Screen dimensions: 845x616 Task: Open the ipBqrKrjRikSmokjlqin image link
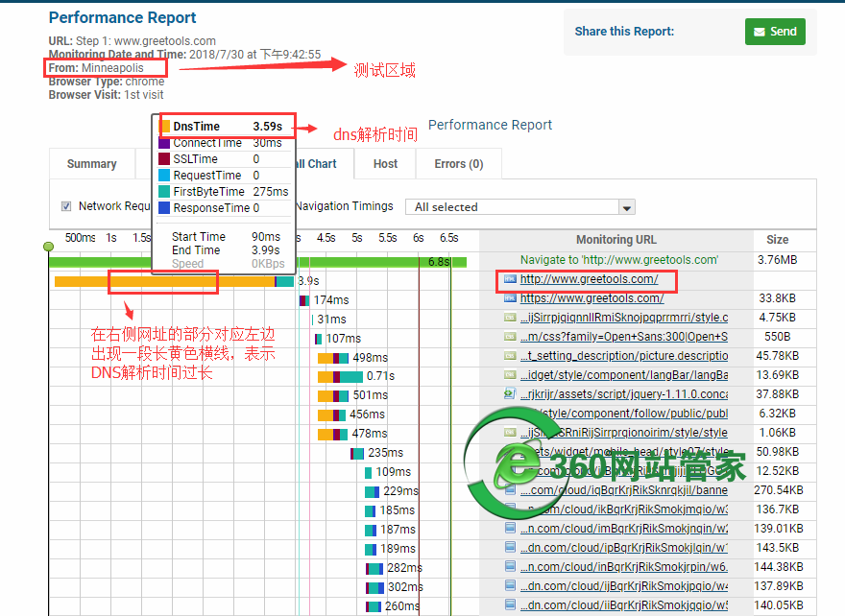[624, 547]
